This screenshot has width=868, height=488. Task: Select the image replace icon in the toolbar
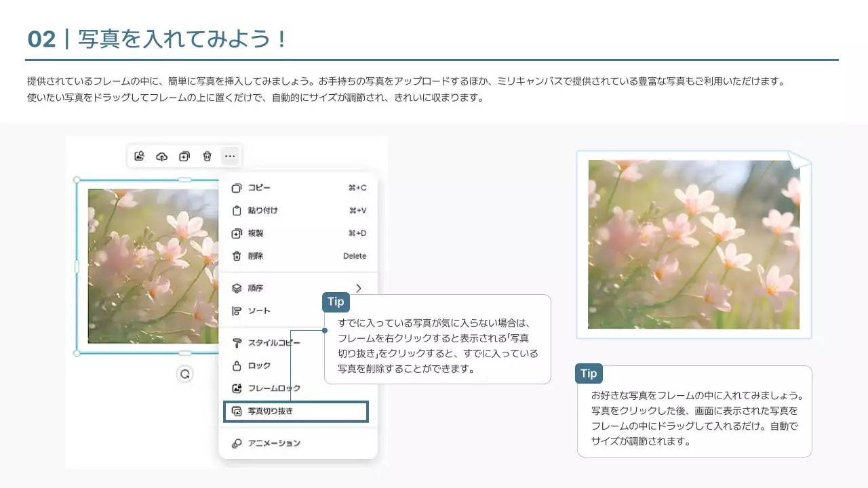coord(138,156)
